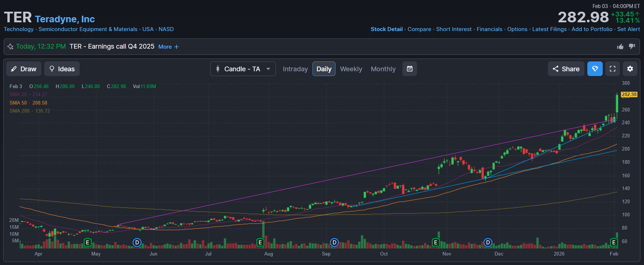644x265 pixels.
Task: Click the USA country link
Action: click(x=148, y=29)
